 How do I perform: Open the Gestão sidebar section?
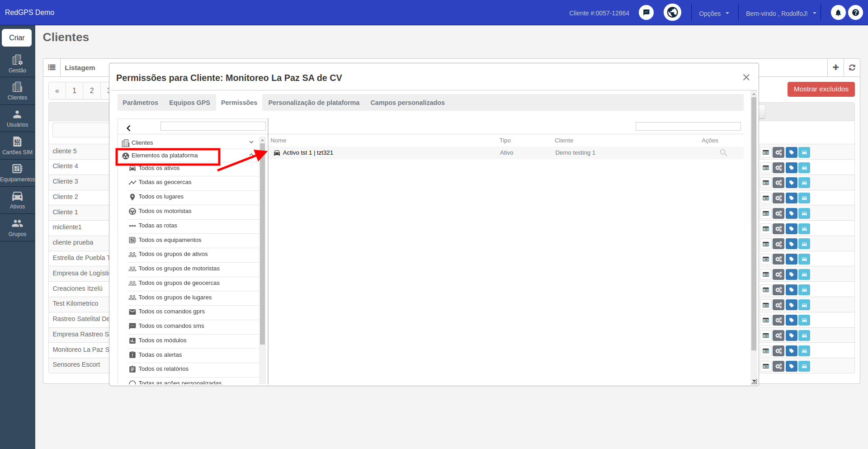point(17,64)
